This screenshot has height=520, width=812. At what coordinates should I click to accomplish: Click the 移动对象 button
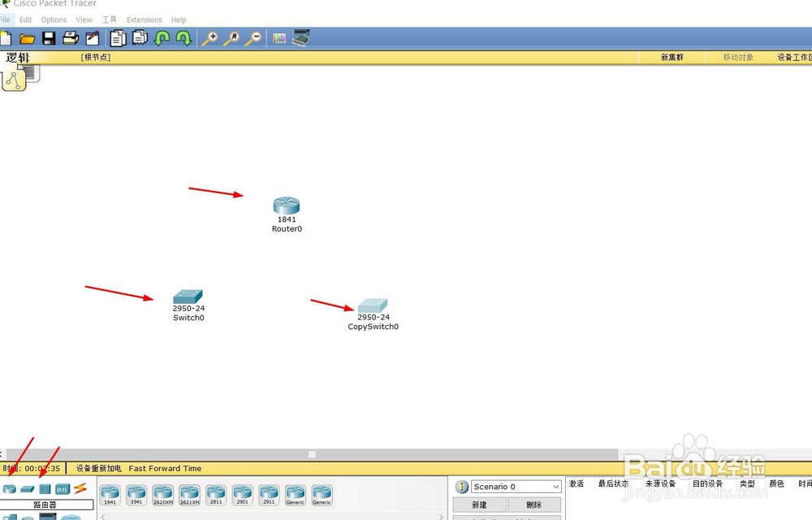738,58
